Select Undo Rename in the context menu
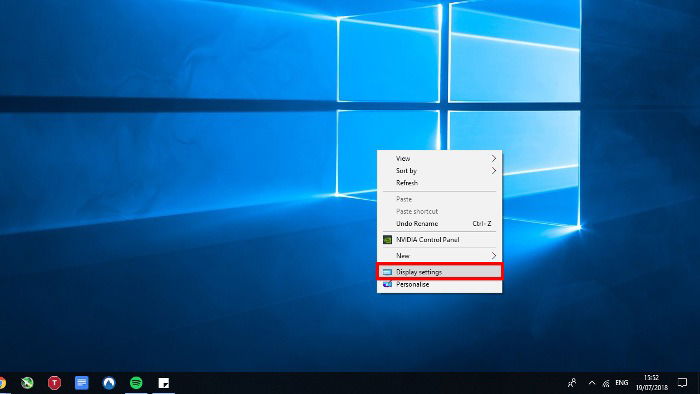700x394 pixels. click(440, 224)
